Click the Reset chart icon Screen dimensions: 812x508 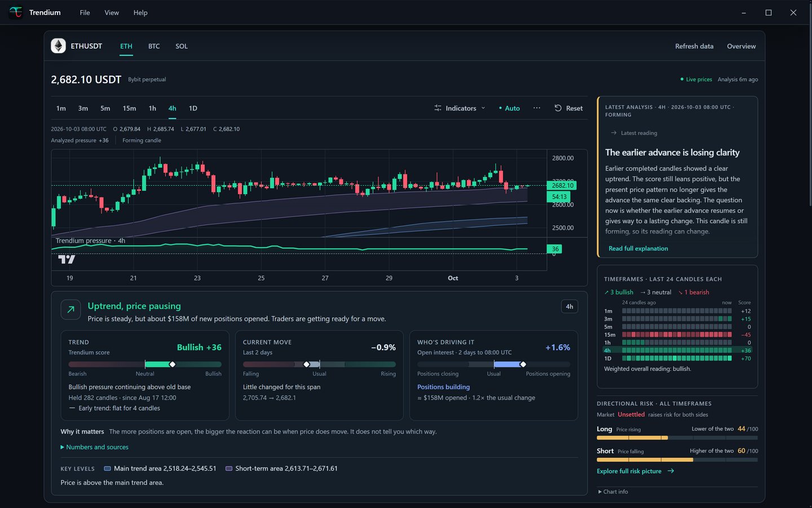(558, 108)
